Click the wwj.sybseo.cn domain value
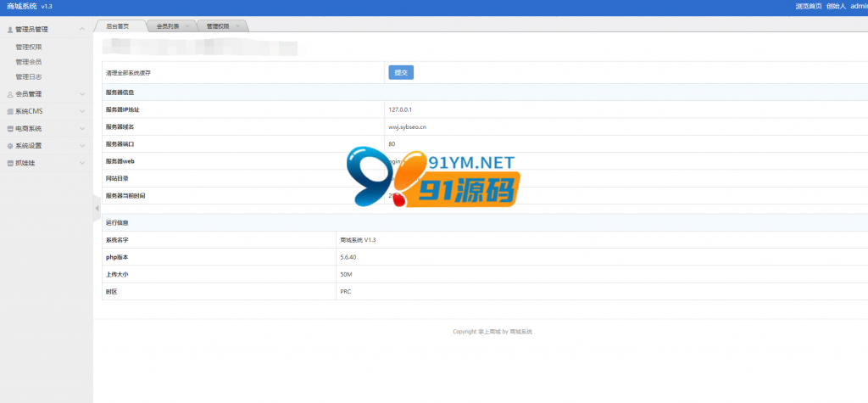Viewport: 868px width, 403px height. click(408, 127)
